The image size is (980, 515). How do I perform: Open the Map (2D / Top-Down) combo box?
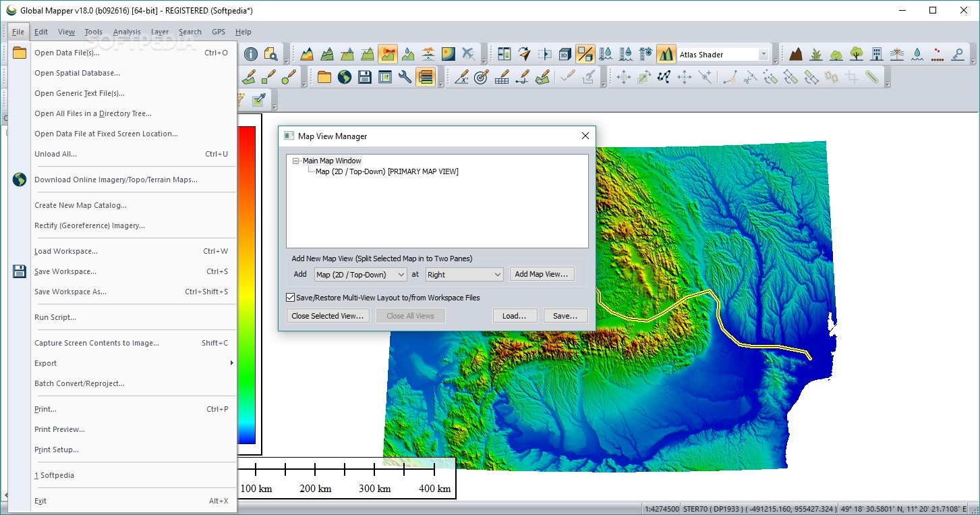click(x=361, y=275)
